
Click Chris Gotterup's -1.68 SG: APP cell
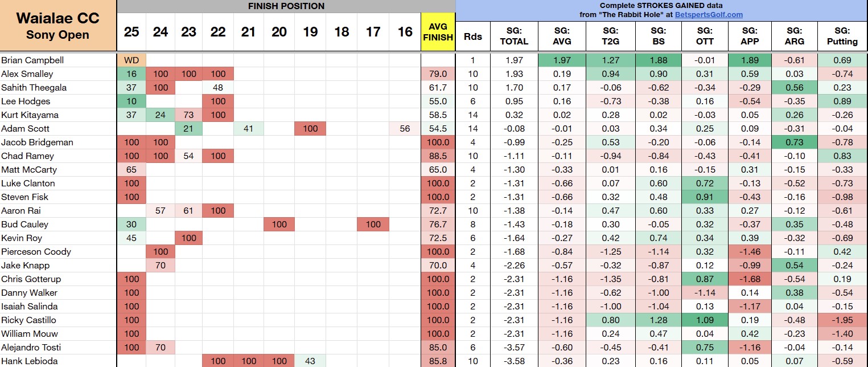(751, 279)
